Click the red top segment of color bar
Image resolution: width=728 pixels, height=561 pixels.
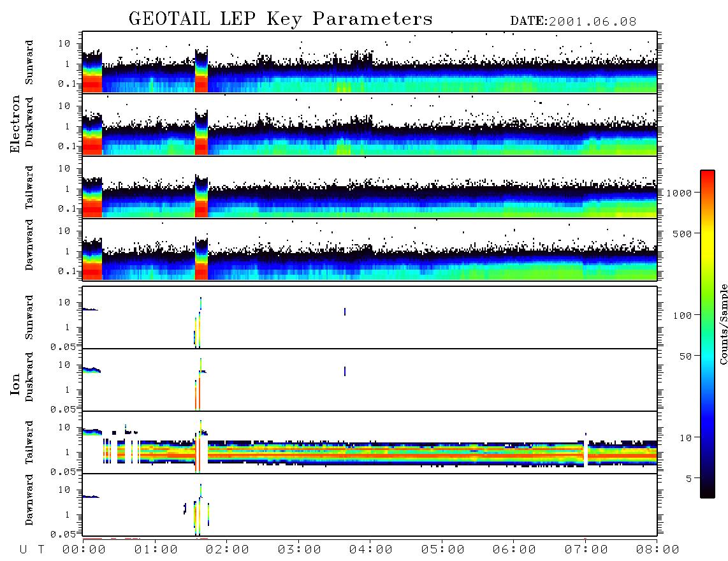708,178
